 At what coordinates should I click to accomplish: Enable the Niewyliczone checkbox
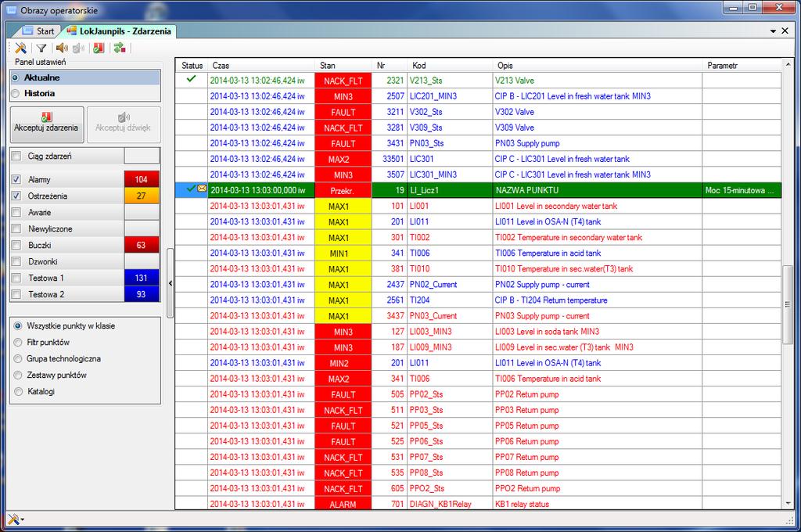coord(16,228)
